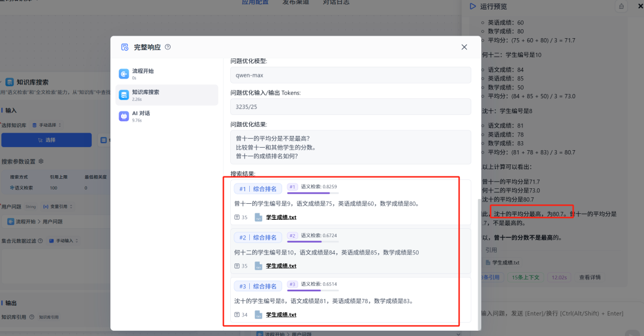Click the character count icon by 35 in result #2
Viewport: 644px width, 336px height.
[x=237, y=266]
